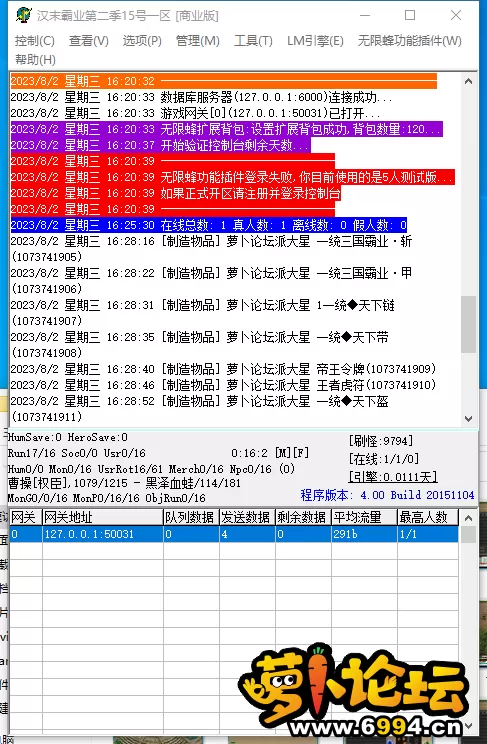The height and width of the screenshot is (744, 487).
Task: Click the log panel scroll-down arrow
Action: point(468,418)
